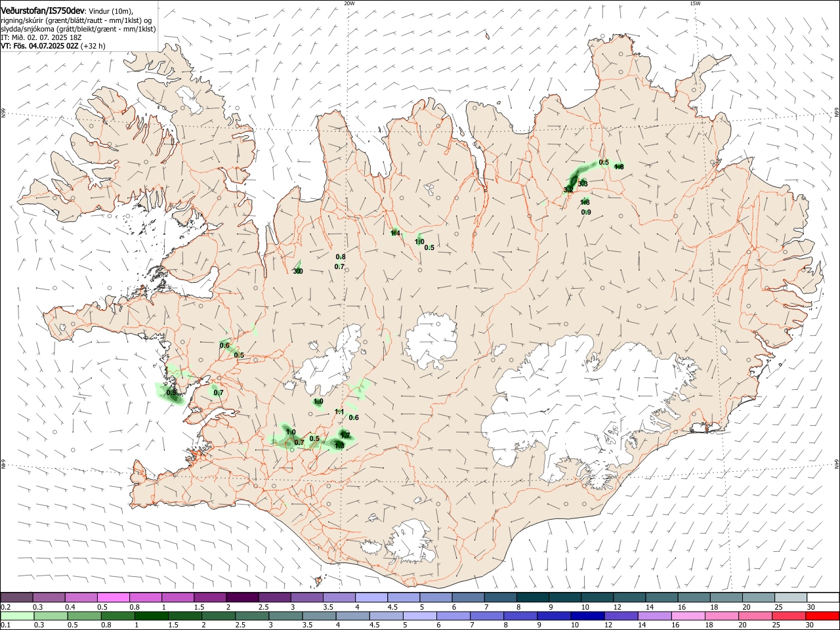Click the darkest purple swatch labeled 2 in upper legend
This screenshot has height=630, width=840.
pos(242,598)
